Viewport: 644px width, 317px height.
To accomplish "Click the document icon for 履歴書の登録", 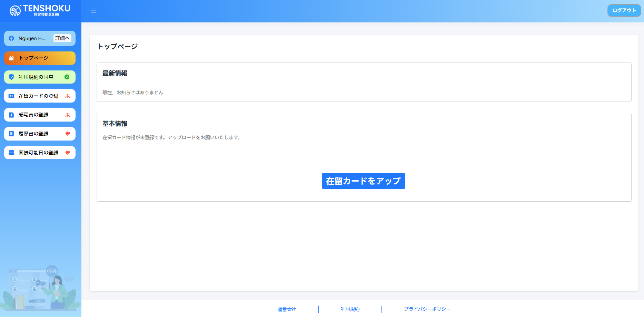I will click(x=11, y=134).
